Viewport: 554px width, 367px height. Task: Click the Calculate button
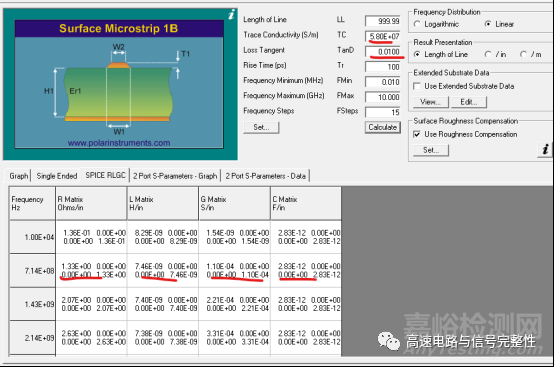383,127
